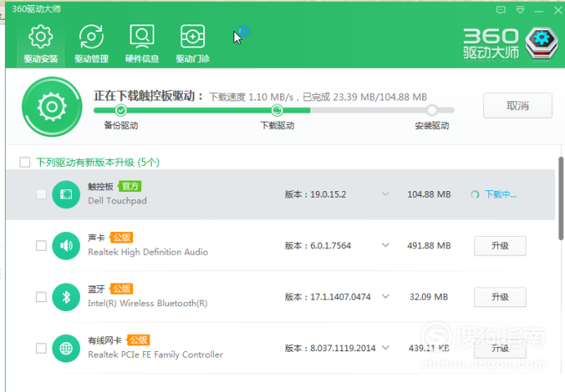Click the Intel(R) Wireless Bluetooth(R) name
Screen dimensions: 565x392
(148, 303)
